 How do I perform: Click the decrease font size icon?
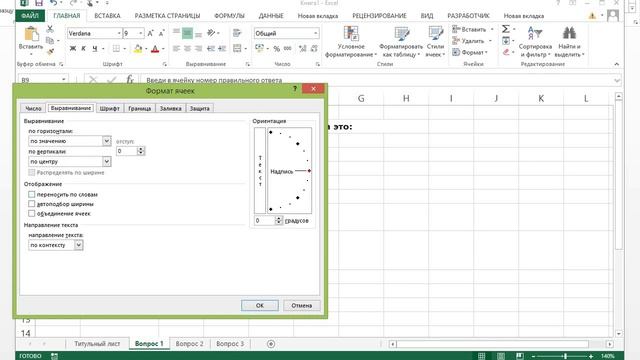161,33
